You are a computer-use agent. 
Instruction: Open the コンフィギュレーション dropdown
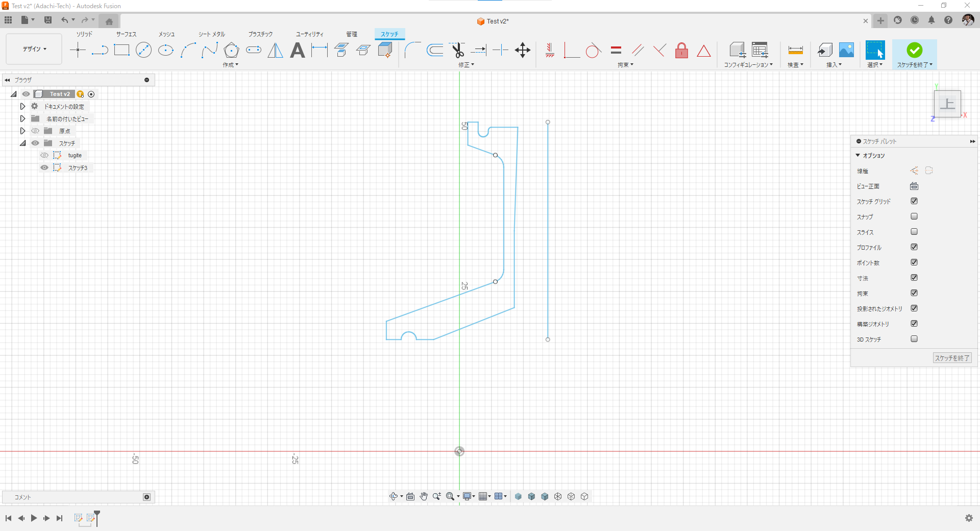tap(748, 65)
